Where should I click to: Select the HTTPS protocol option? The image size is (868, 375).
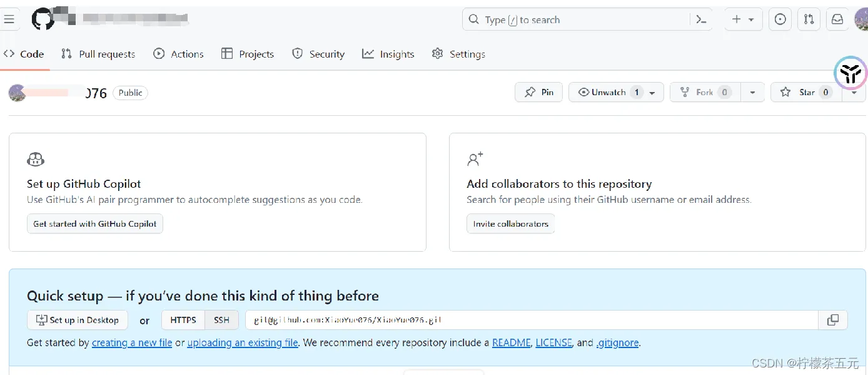[x=183, y=320]
